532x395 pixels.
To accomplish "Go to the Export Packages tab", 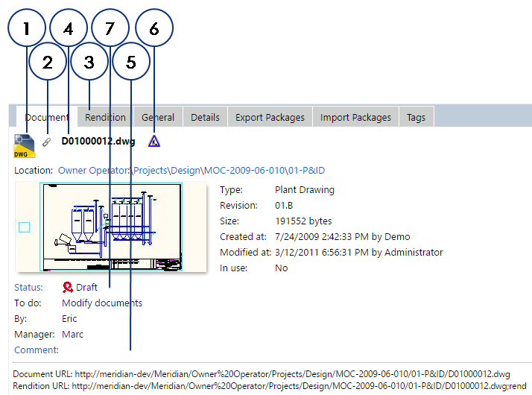I will [x=270, y=117].
